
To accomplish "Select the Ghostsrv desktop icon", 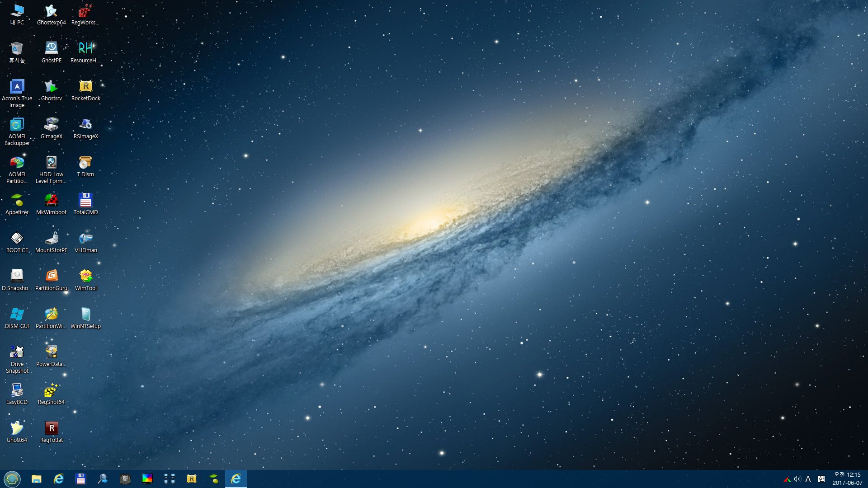I will point(52,90).
